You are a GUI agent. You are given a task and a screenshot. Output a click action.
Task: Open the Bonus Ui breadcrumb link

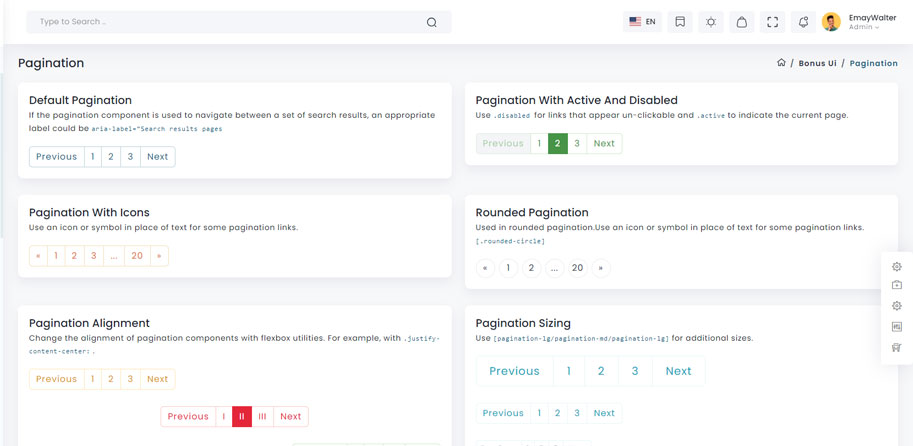click(x=818, y=63)
